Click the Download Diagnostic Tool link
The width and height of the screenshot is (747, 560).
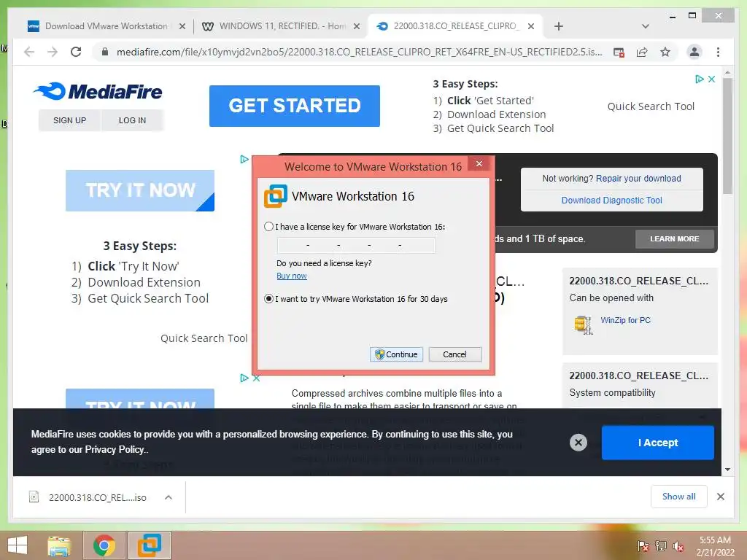pos(612,201)
